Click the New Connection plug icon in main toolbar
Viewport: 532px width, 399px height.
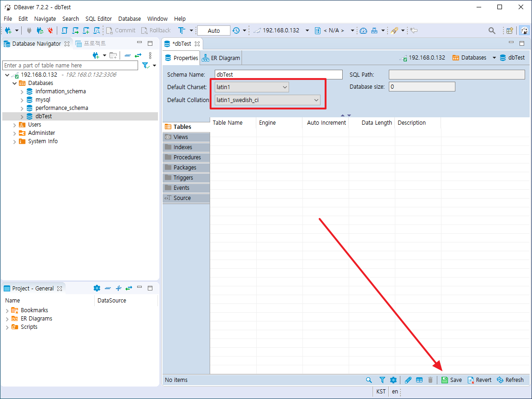(x=8, y=30)
